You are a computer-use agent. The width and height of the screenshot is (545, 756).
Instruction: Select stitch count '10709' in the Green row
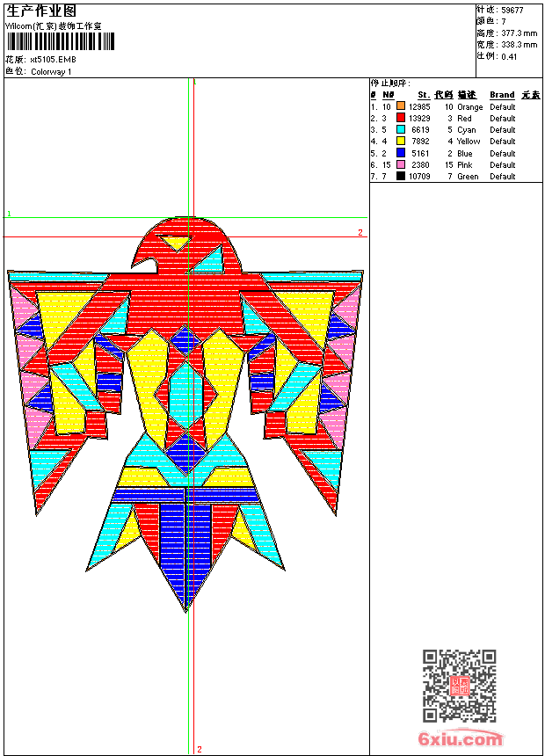[x=419, y=177]
